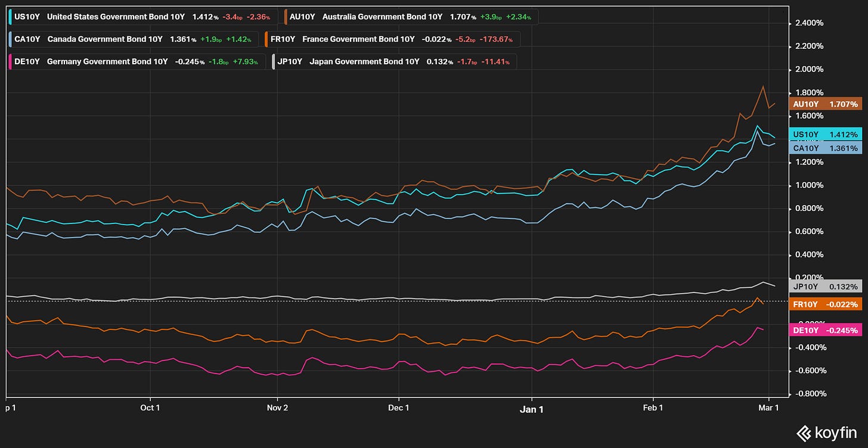Click the "Feb 1" date label
Screen dimensions: 868x448
point(653,408)
